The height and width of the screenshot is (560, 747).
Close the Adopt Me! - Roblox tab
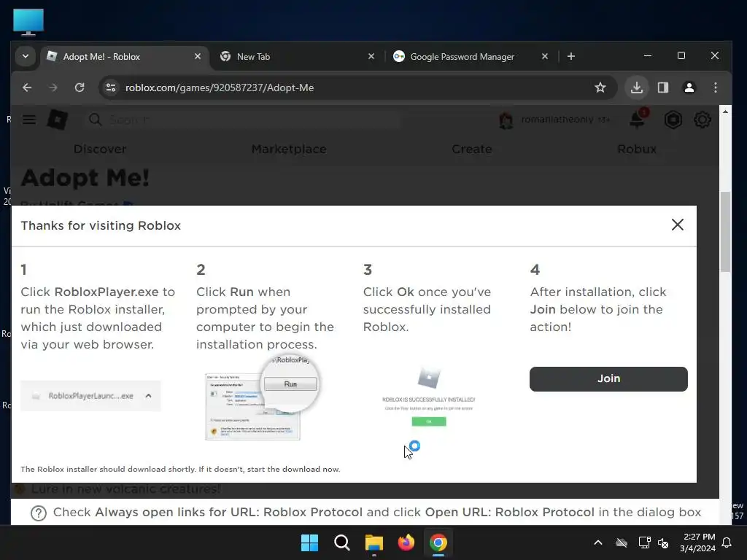click(198, 57)
